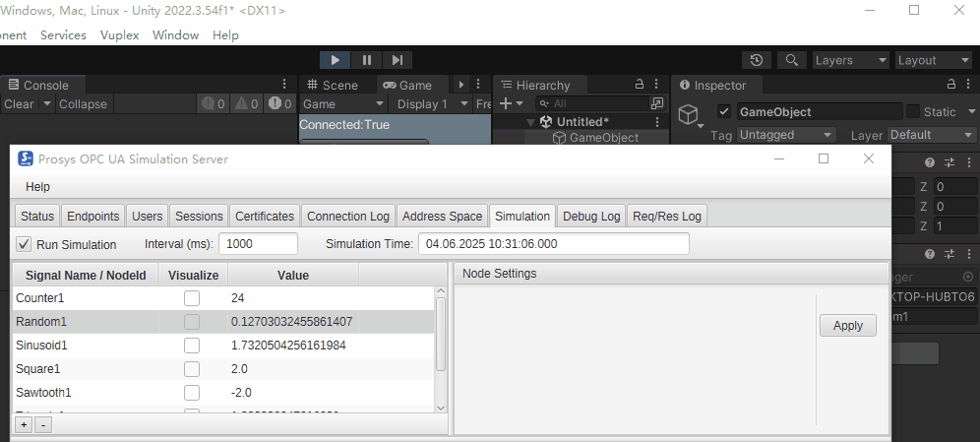Switch to the Endpoints tab
Image resolution: width=980 pixels, height=442 pixels.
[93, 216]
